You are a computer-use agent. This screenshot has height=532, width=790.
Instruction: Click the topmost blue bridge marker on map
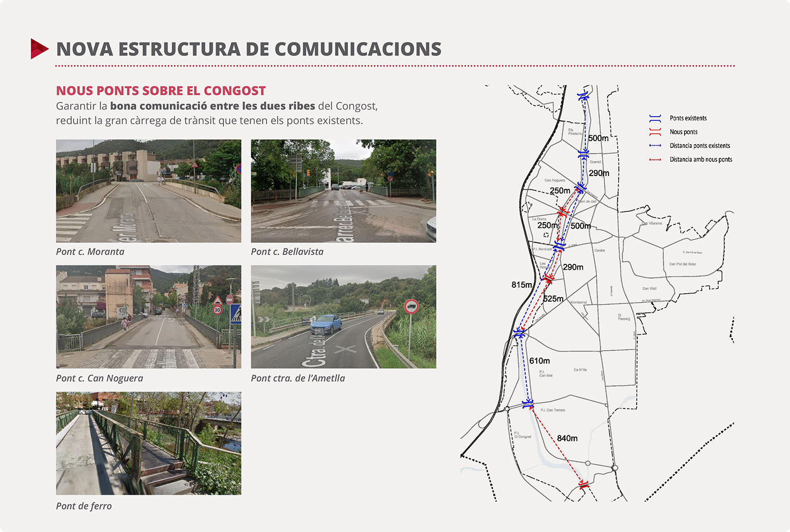[584, 96]
